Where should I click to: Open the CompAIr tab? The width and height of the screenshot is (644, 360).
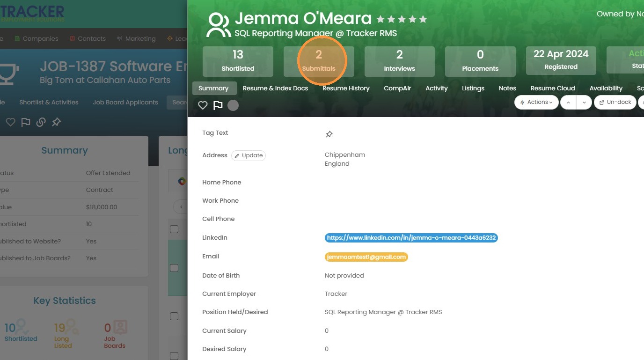coord(397,88)
